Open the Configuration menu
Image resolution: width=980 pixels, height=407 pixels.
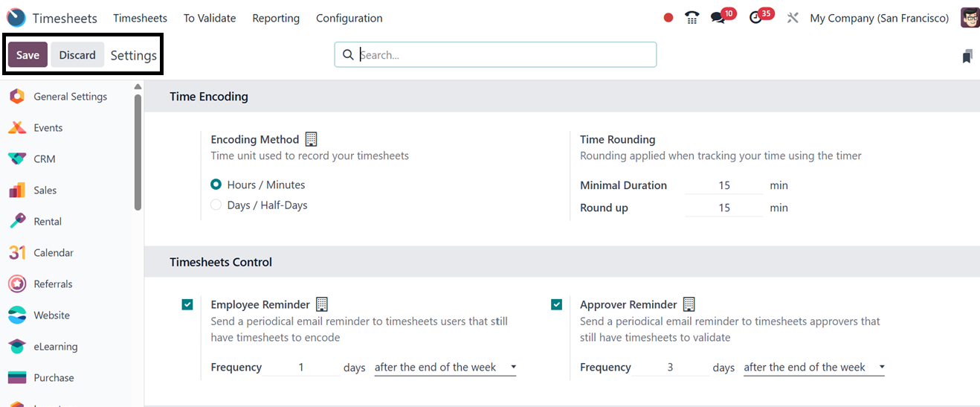349,18
